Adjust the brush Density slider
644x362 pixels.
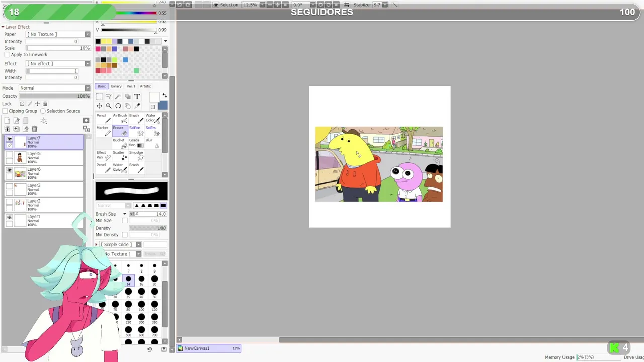tap(147, 228)
